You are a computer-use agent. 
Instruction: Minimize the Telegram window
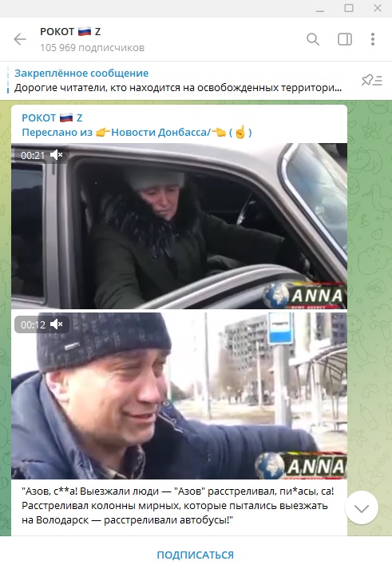click(320, 8)
